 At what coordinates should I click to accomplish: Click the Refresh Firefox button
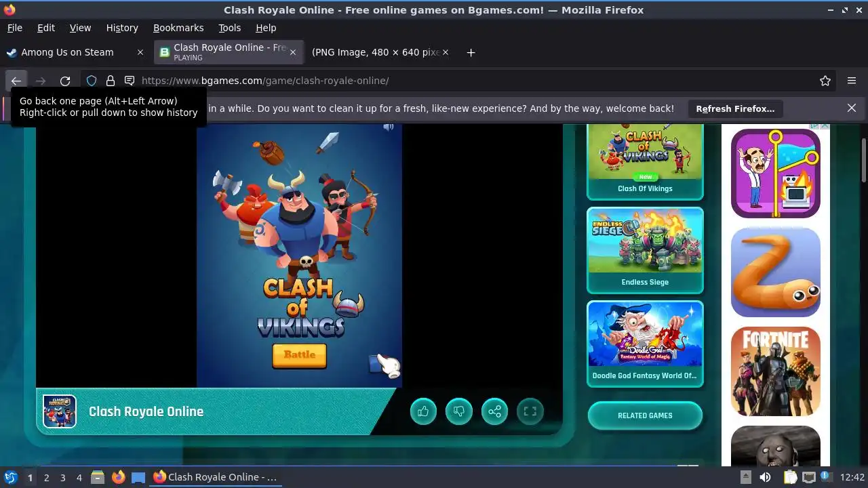point(735,108)
